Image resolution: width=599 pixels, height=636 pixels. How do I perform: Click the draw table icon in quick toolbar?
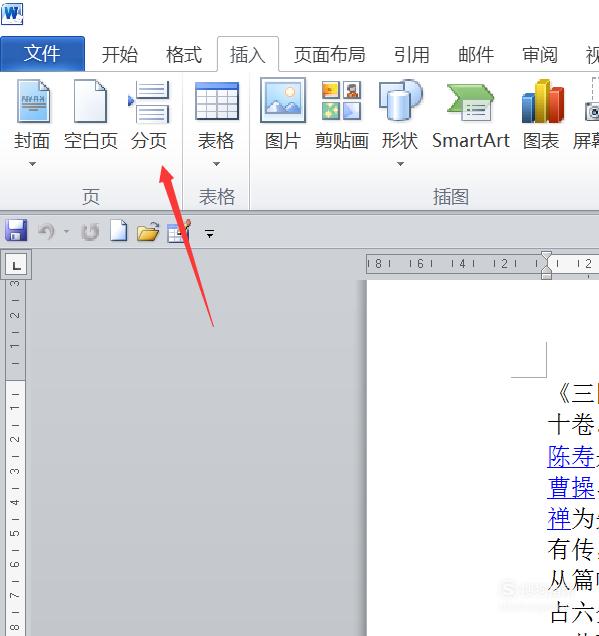tap(178, 232)
